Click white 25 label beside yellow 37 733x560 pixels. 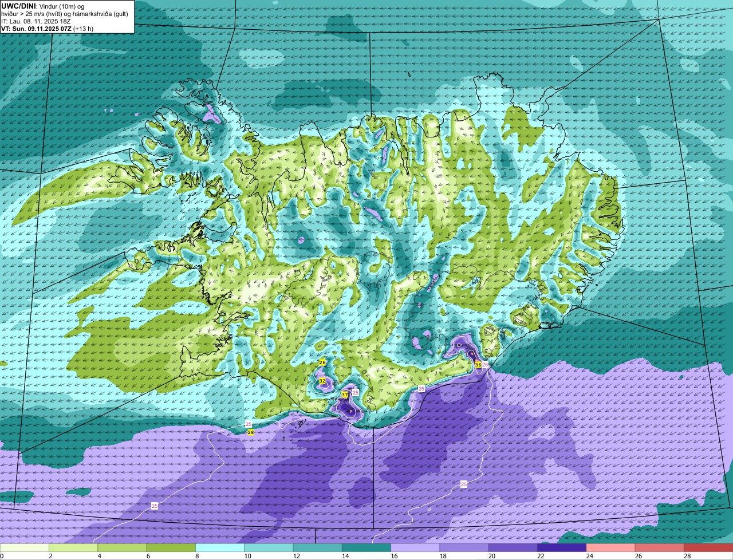(355, 392)
